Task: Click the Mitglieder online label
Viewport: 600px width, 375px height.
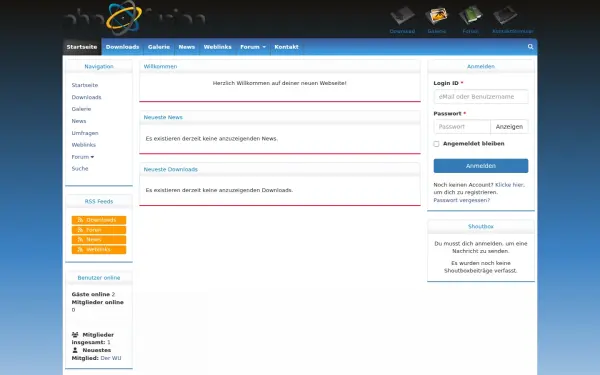Action: click(98, 302)
